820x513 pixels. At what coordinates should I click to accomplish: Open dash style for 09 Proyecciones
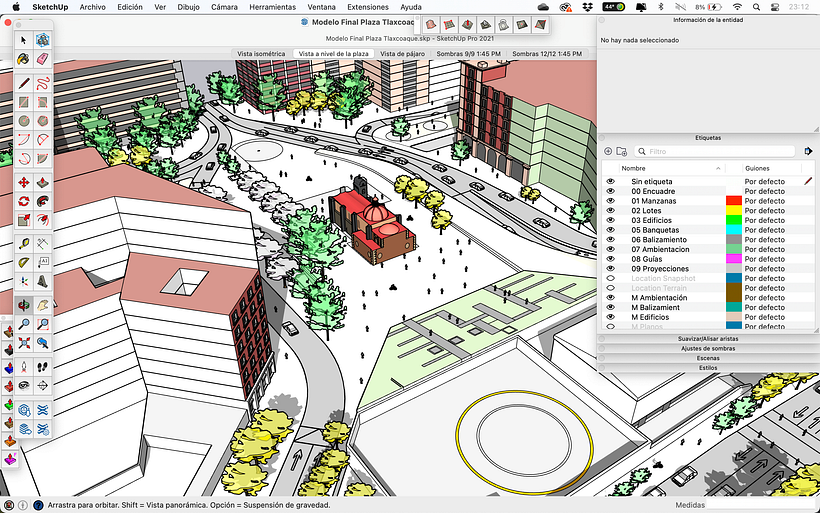[765, 269]
